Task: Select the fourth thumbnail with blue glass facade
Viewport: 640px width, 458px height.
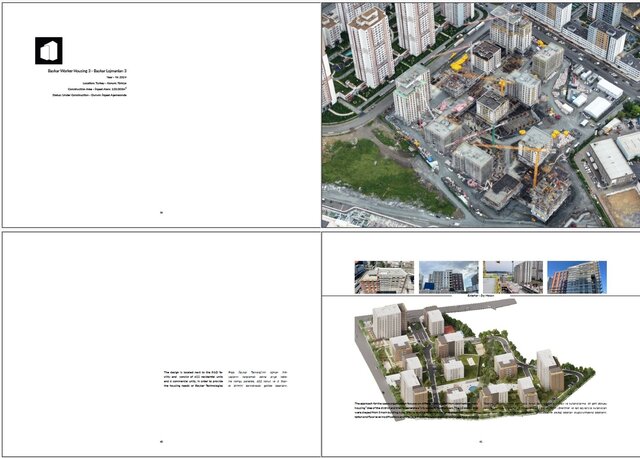Action: pyautogui.click(x=576, y=277)
